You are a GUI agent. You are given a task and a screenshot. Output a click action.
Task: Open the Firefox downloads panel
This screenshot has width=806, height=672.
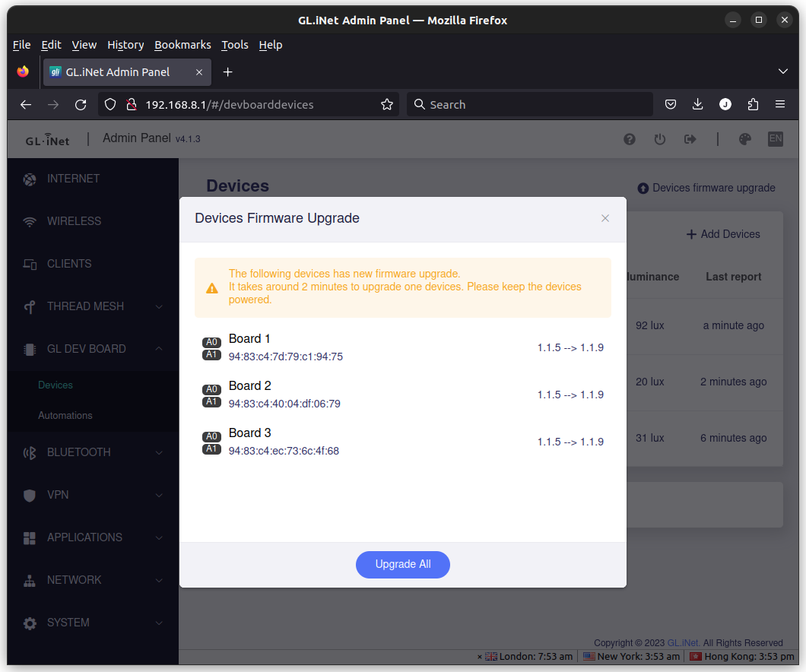697,105
